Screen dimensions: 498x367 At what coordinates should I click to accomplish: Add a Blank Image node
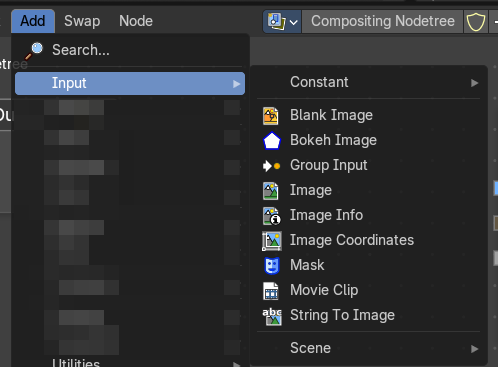(369, 115)
